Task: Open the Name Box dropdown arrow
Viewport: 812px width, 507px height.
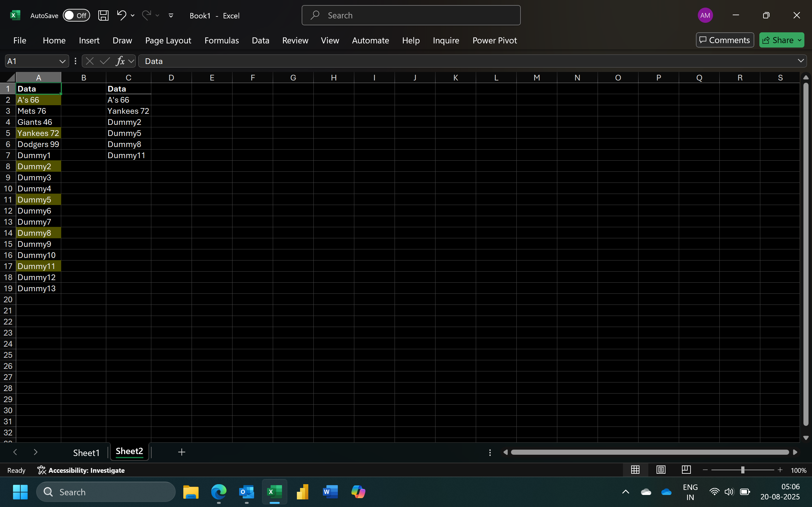Action: [x=62, y=61]
